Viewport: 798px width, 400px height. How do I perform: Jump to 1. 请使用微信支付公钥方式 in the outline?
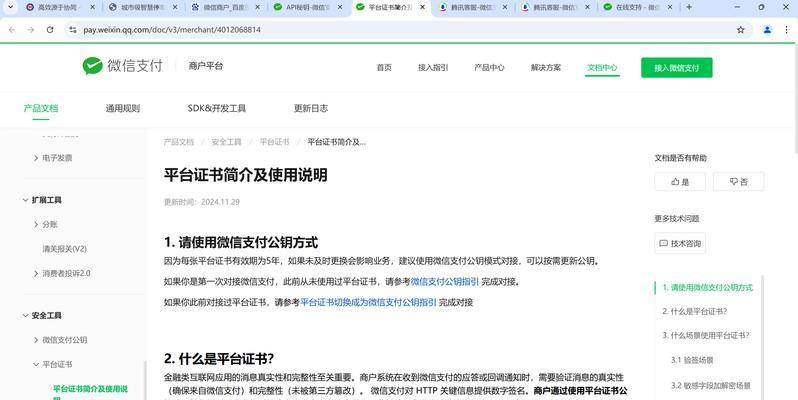(707, 288)
